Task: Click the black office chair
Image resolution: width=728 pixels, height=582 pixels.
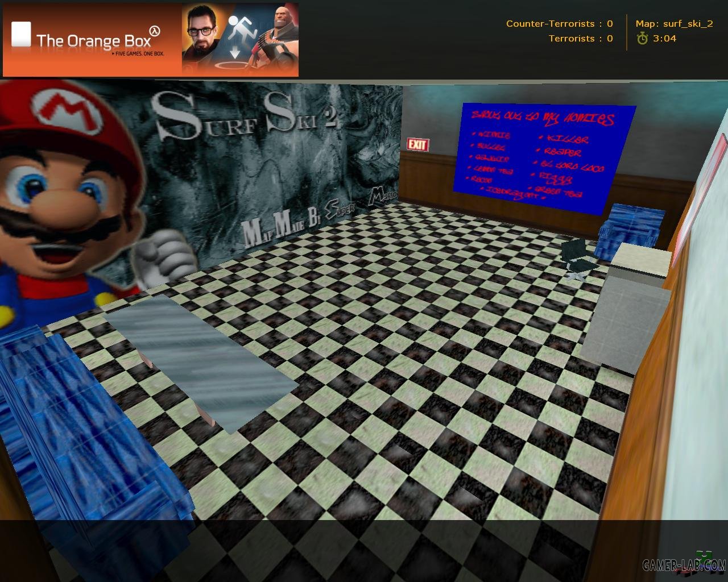Action: (580, 257)
